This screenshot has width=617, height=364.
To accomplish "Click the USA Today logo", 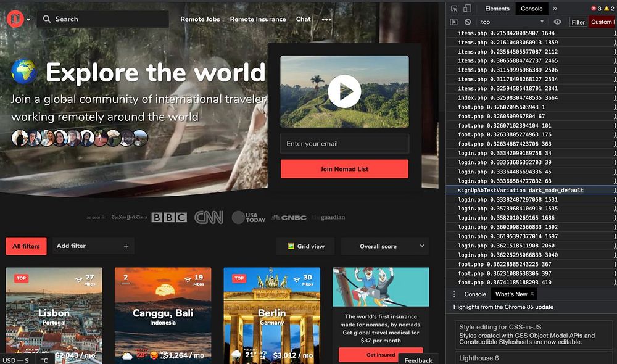I will tap(248, 217).
